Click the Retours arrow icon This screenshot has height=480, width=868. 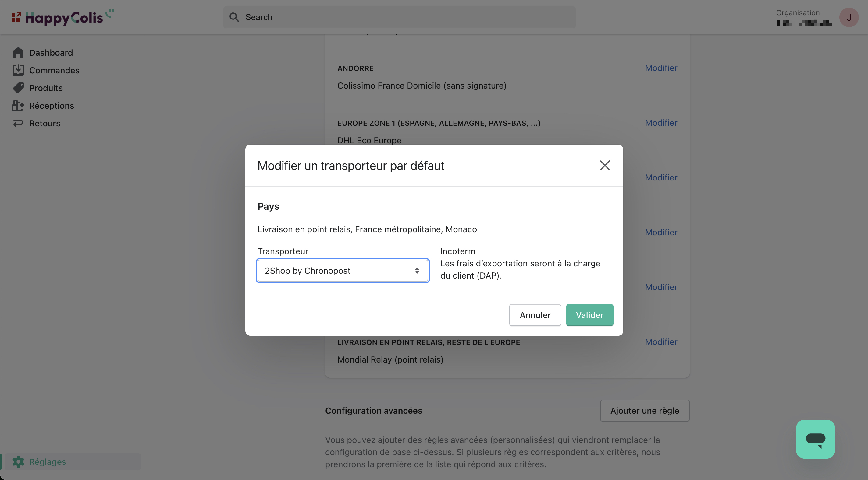[x=18, y=123]
